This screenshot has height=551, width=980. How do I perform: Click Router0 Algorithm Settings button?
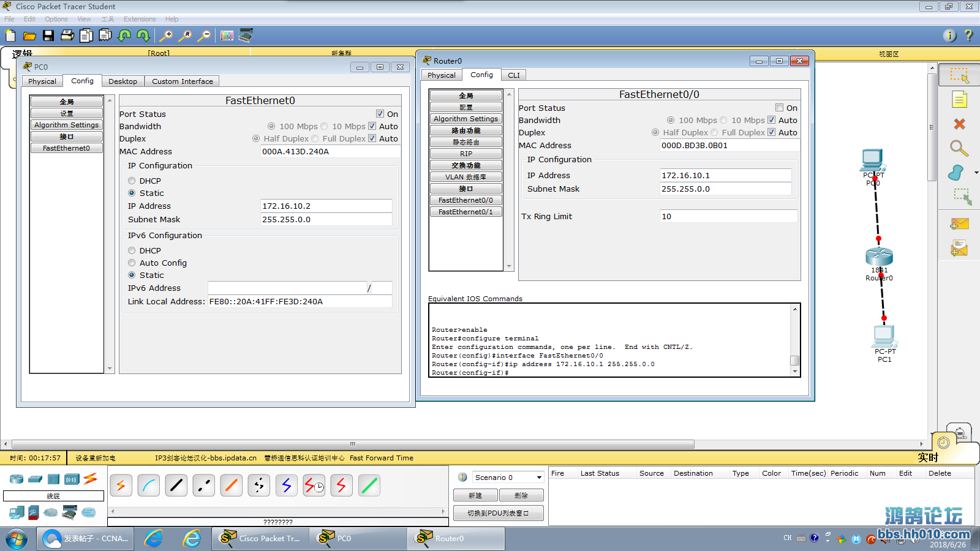[466, 119]
